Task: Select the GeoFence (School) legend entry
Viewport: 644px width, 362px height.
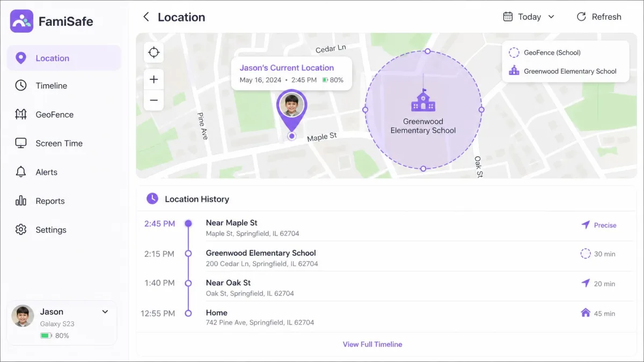Action: [x=552, y=53]
